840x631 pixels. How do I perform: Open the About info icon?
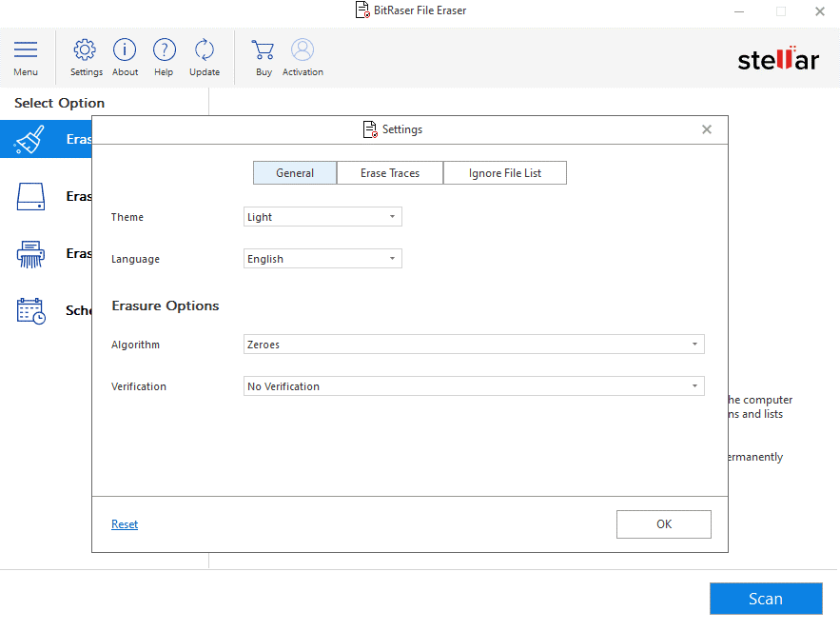point(125,49)
